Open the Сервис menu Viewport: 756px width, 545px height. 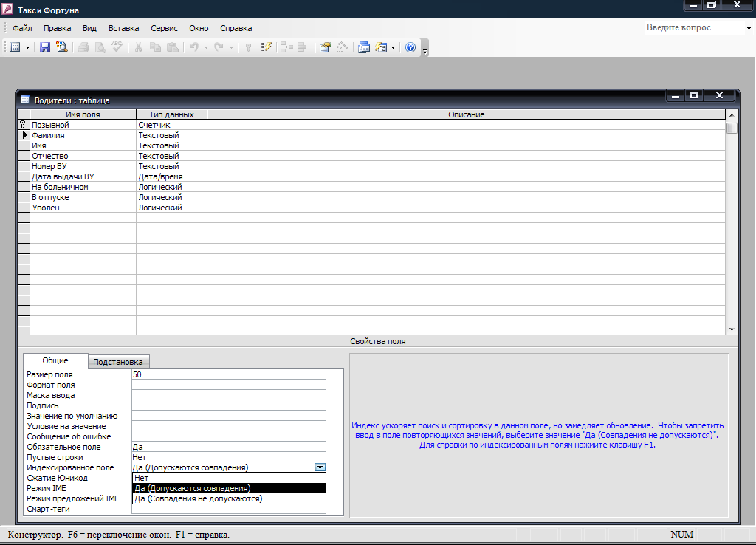[164, 28]
